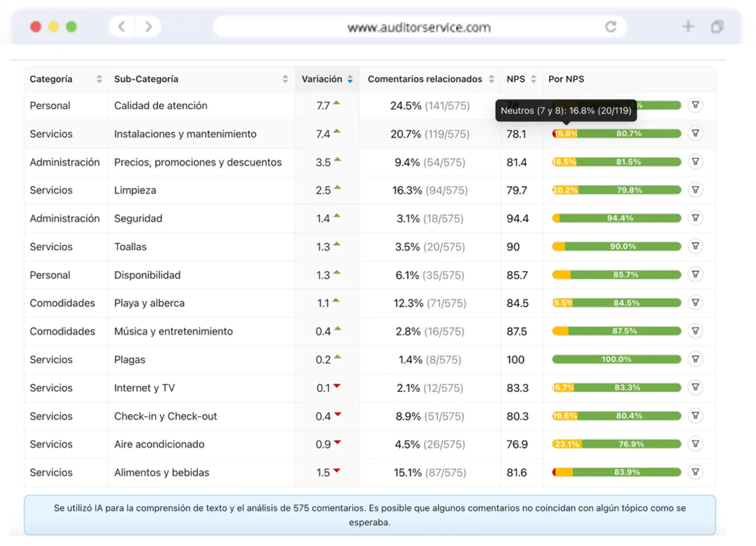Image resolution: width=756 pixels, height=546 pixels.
Task: Sort the NPS column
Action: [x=534, y=79]
